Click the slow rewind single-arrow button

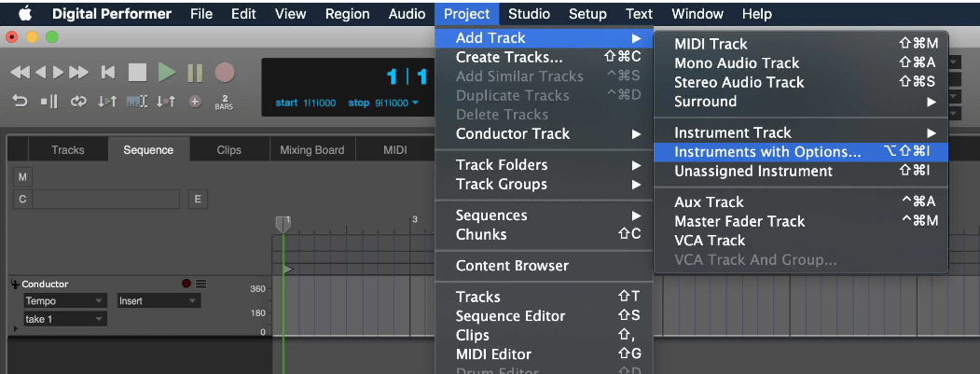(x=40, y=73)
